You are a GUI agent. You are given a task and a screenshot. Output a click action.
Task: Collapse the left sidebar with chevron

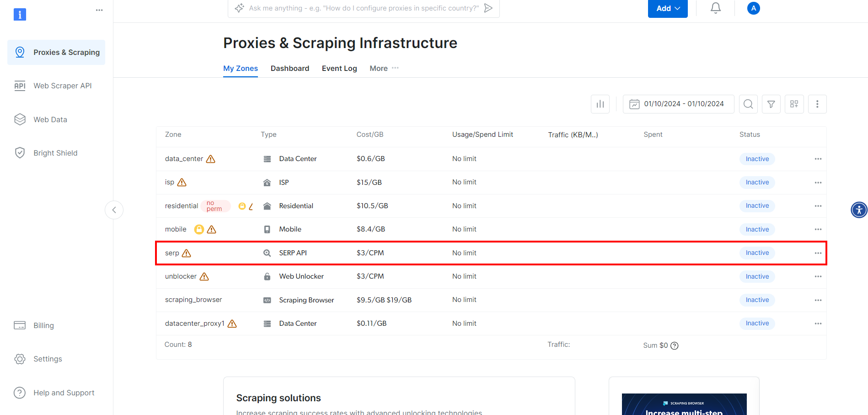point(114,210)
